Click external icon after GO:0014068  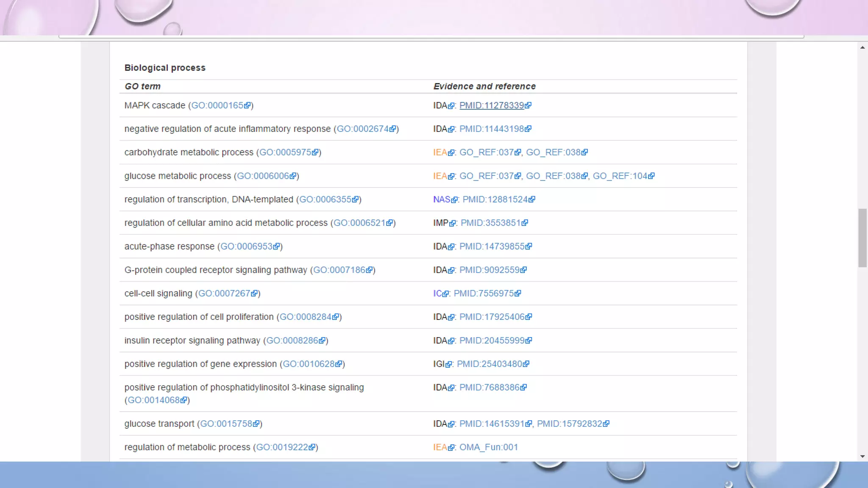(184, 400)
